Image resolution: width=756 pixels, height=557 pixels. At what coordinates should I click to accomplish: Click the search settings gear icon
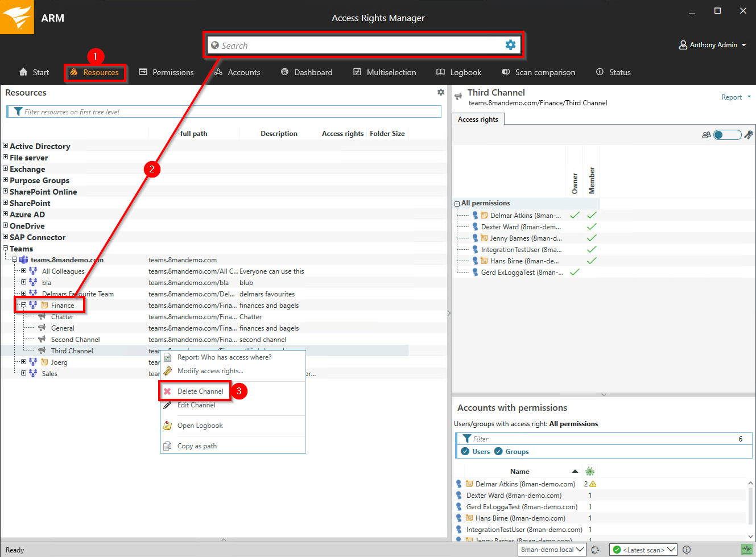510,45
